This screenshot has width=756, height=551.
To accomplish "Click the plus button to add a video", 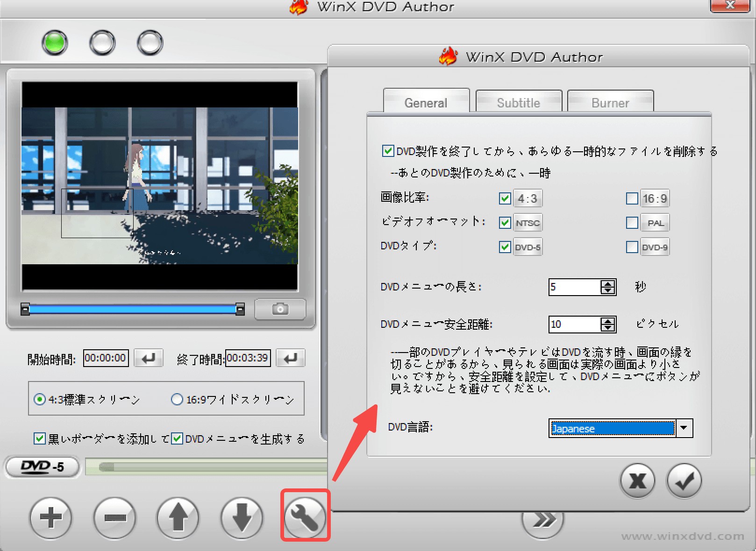I will [51, 517].
